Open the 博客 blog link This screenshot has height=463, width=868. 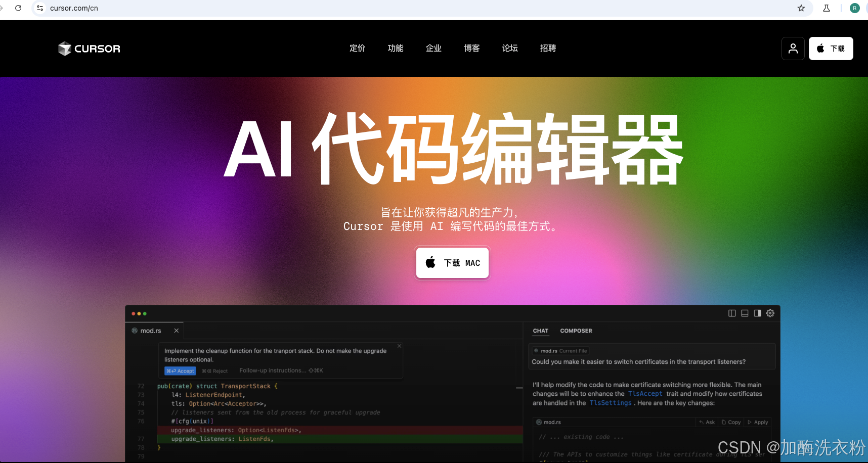pyautogui.click(x=472, y=48)
